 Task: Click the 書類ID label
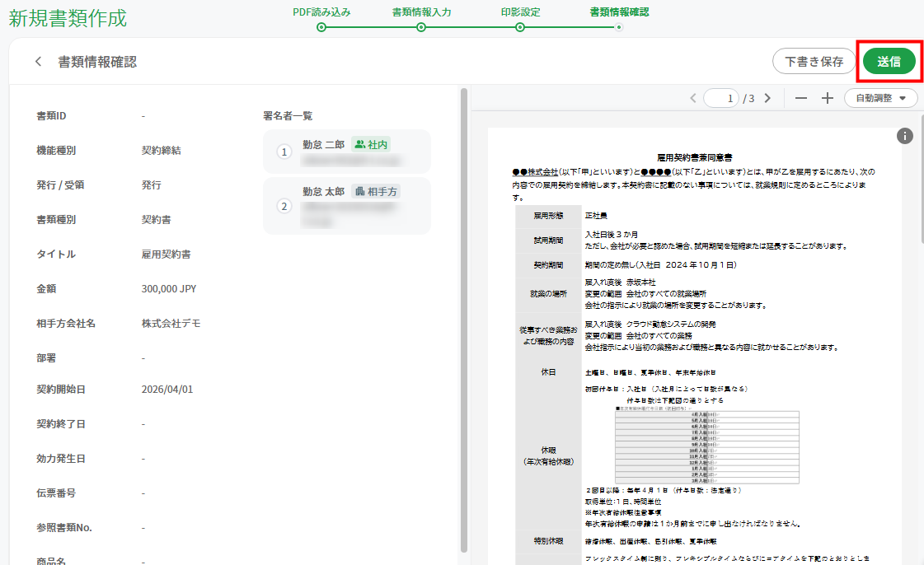[x=51, y=116]
